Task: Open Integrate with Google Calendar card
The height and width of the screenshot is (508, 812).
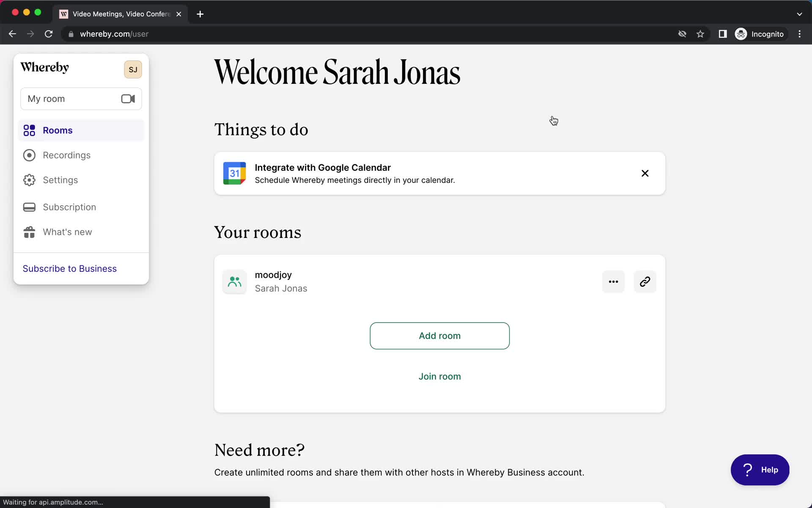Action: tap(439, 174)
